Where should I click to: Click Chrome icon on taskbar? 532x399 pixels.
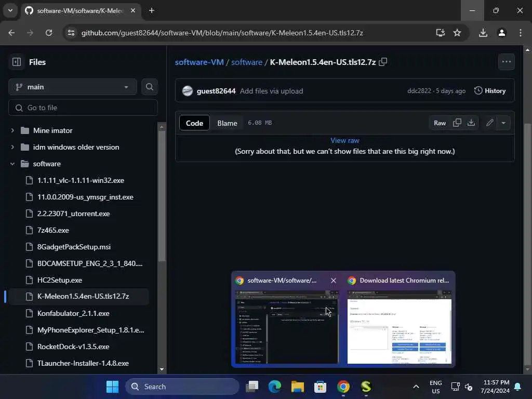click(343, 387)
